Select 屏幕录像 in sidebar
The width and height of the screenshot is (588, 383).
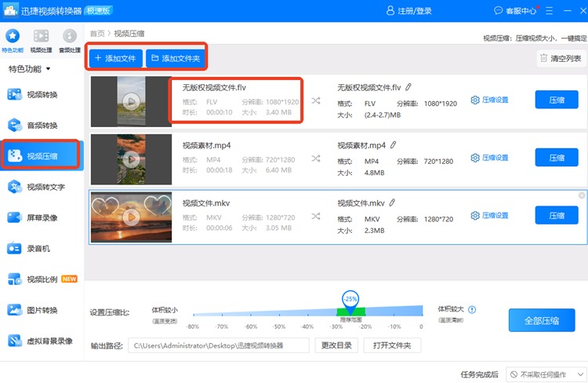click(42, 217)
